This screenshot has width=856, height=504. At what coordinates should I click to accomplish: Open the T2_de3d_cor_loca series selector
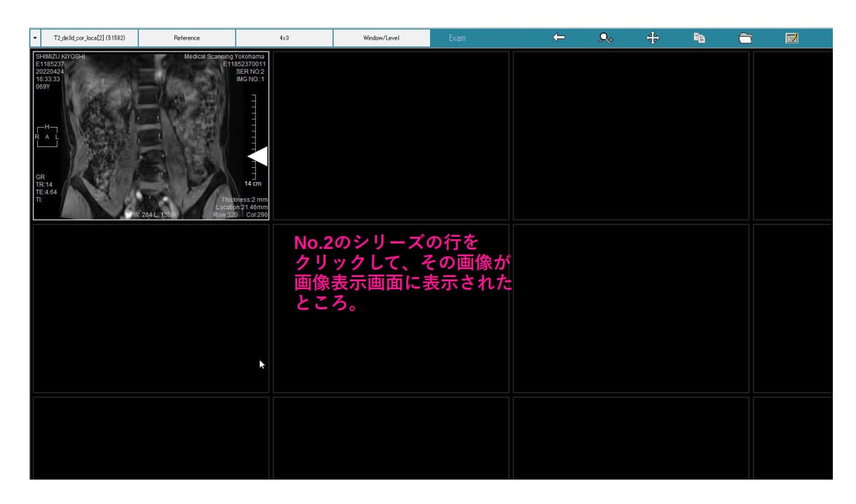90,38
